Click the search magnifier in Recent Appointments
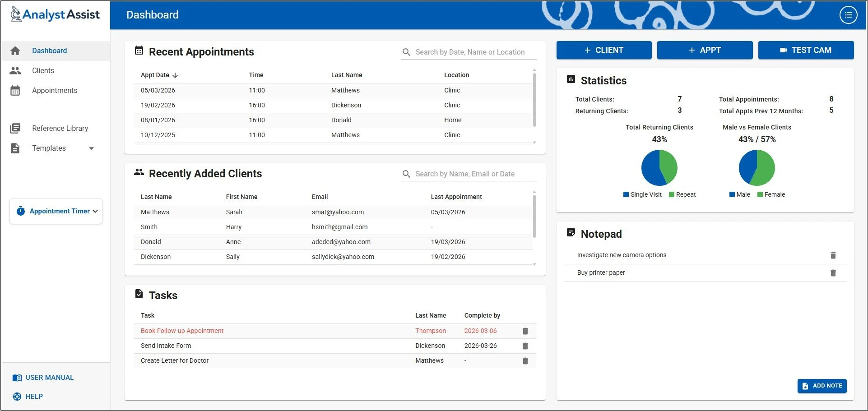This screenshot has width=868, height=411. tap(406, 52)
